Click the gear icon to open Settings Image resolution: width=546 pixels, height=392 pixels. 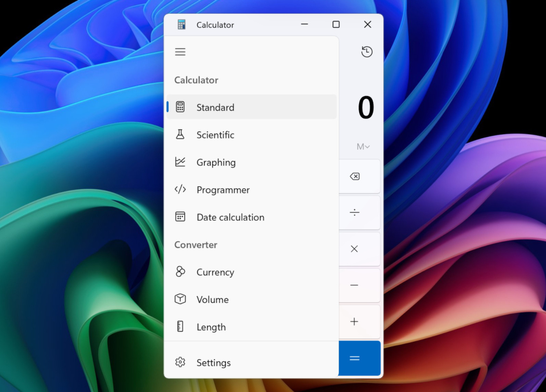180,362
